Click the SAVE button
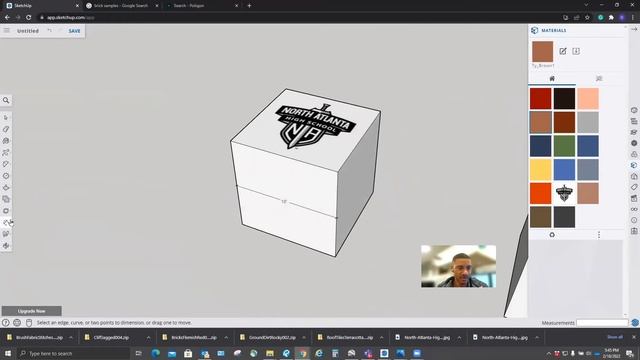 click(74, 31)
